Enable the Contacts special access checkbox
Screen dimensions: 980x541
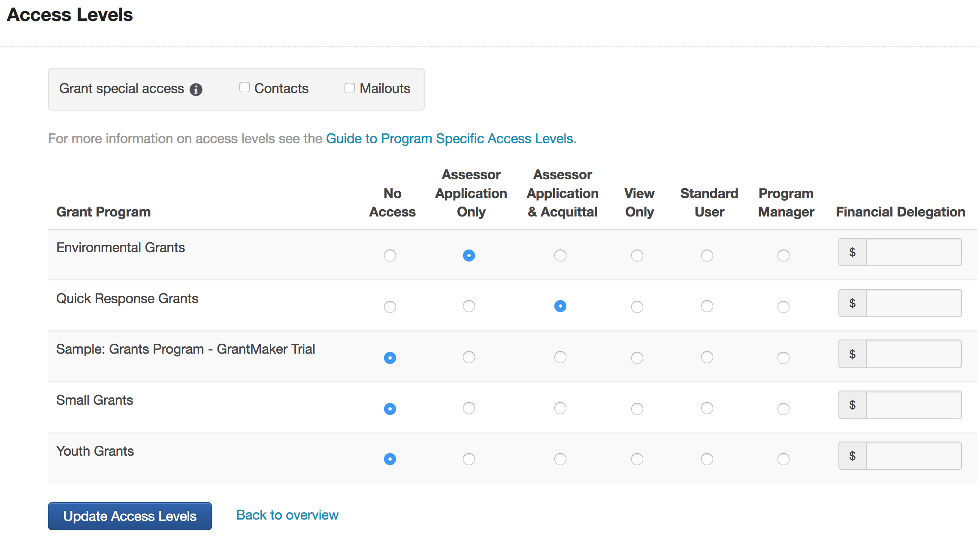[245, 87]
